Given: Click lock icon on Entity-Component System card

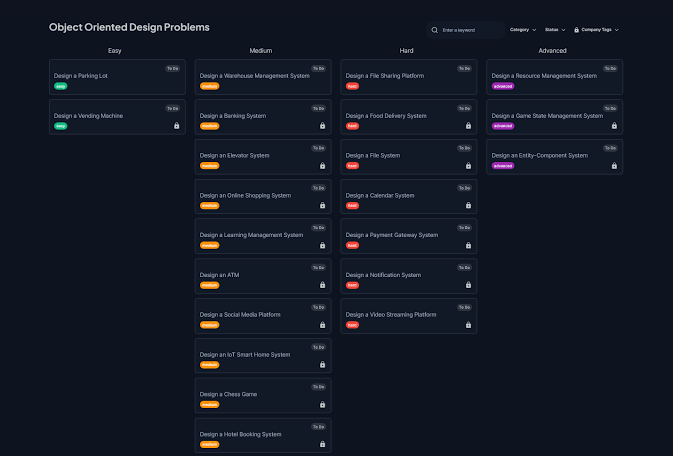Looking at the screenshot, I should point(614,166).
